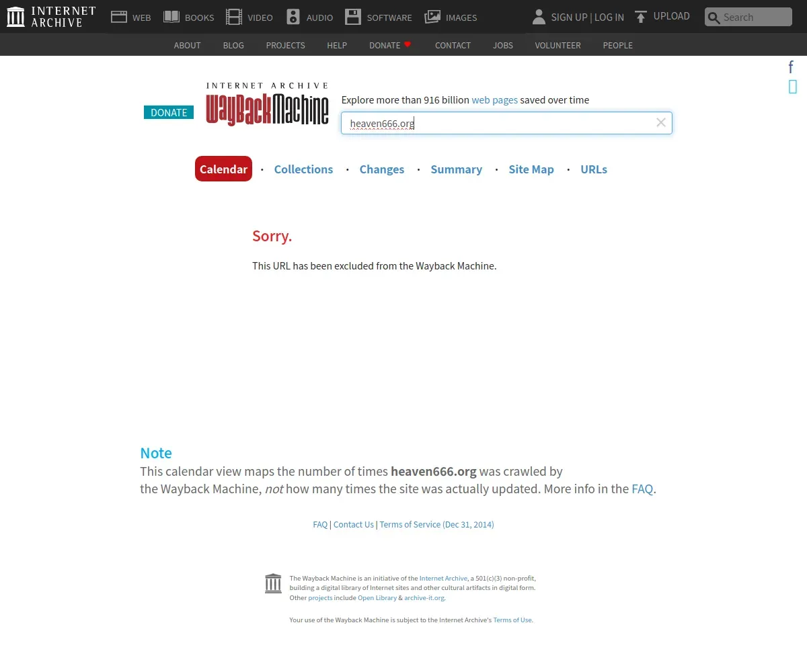Click the Upload text link
This screenshot has width=807, height=672.
[672, 16]
